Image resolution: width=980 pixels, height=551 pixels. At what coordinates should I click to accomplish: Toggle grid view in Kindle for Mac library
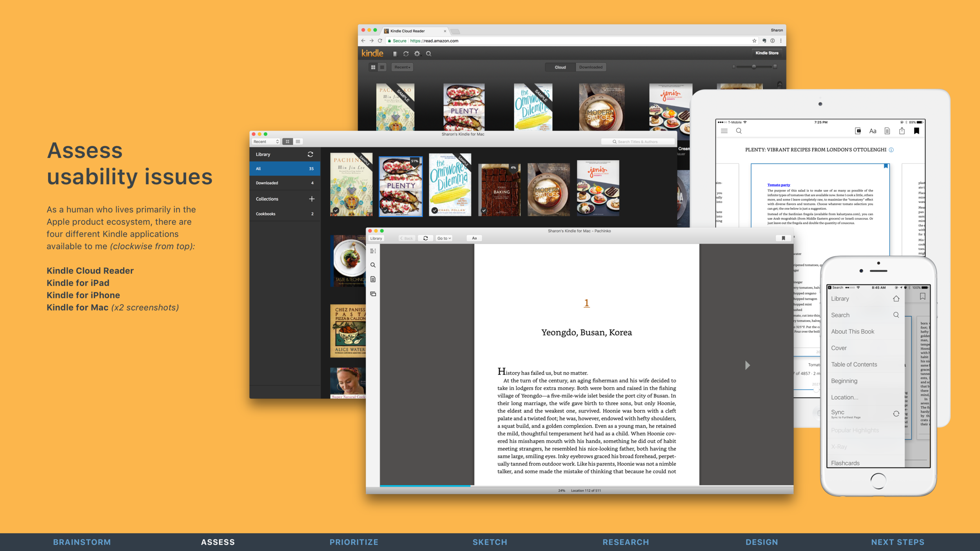(287, 141)
